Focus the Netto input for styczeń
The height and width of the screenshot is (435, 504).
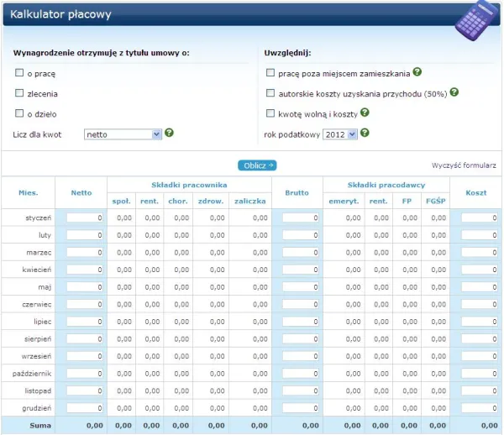85,218
